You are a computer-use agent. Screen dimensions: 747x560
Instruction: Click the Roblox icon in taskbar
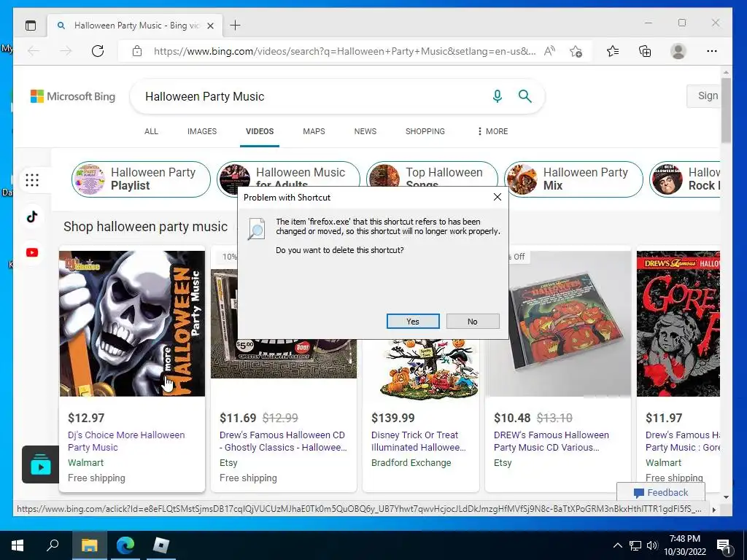tap(161, 545)
